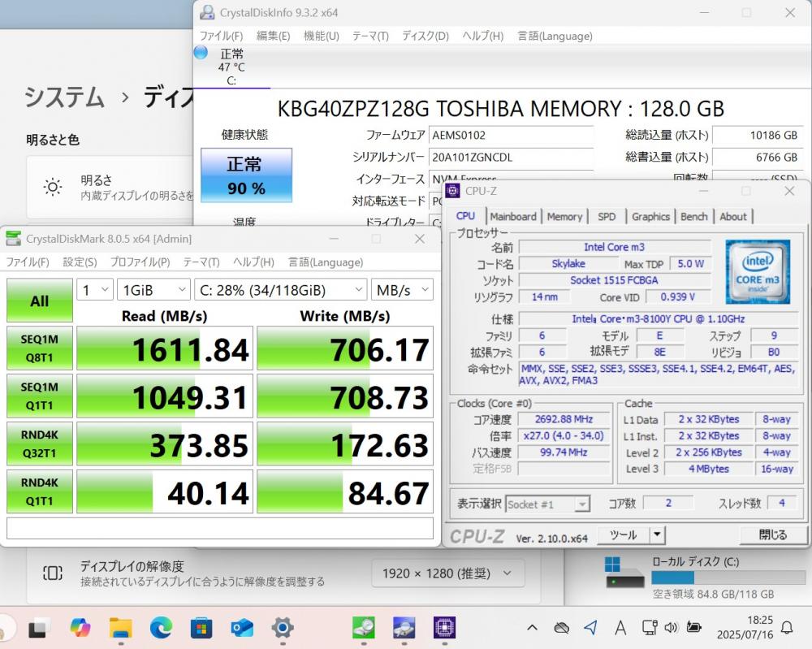
Task: Run SEQ1M Q1T1 benchmark
Action: point(39,396)
